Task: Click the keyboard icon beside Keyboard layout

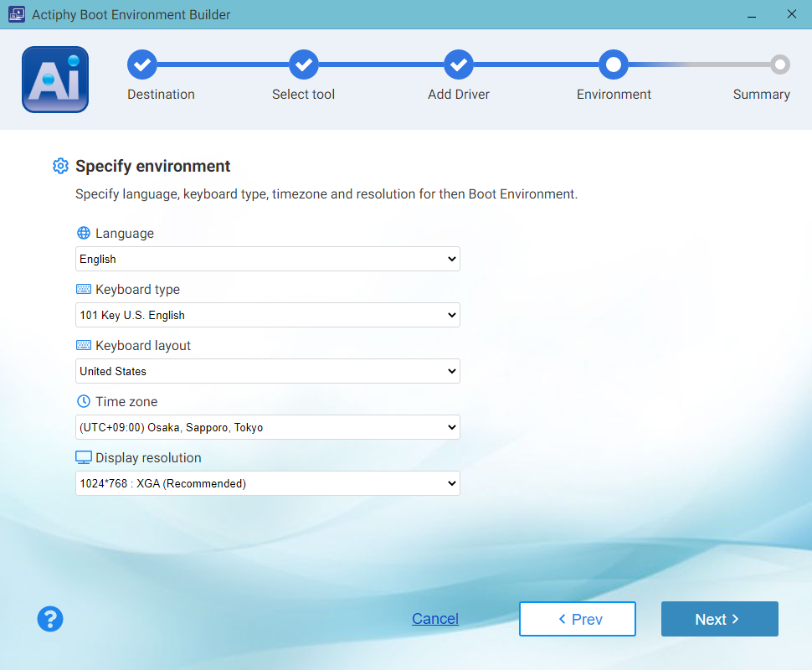Action: (x=84, y=346)
